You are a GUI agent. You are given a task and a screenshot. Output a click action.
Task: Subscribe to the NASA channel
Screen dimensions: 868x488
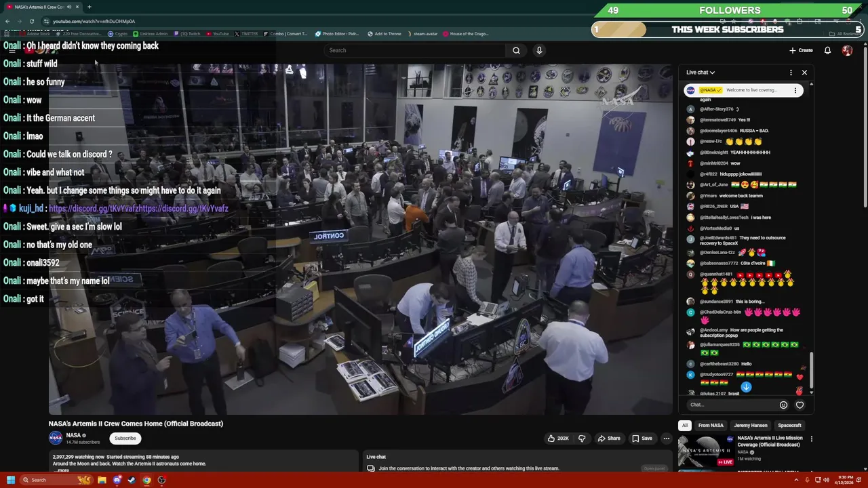pos(125,439)
